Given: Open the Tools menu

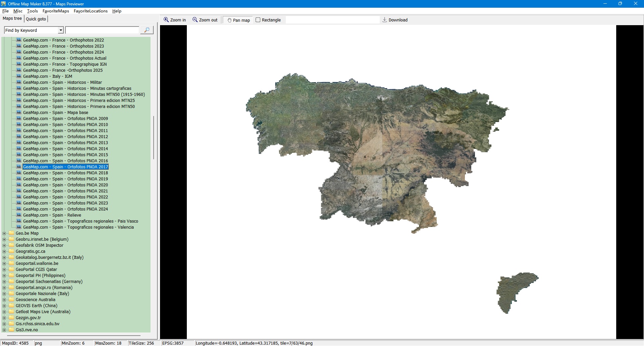Looking at the screenshot, I should [32, 11].
